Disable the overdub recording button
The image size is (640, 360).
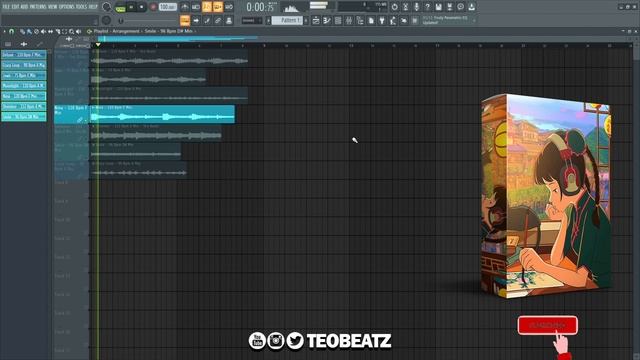(218, 7)
